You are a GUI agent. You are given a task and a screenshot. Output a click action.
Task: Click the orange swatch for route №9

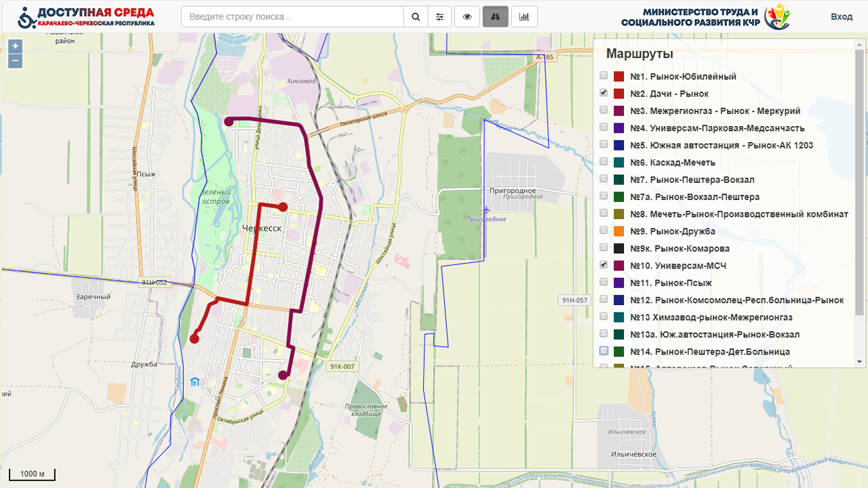pyautogui.click(x=618, y=231)
